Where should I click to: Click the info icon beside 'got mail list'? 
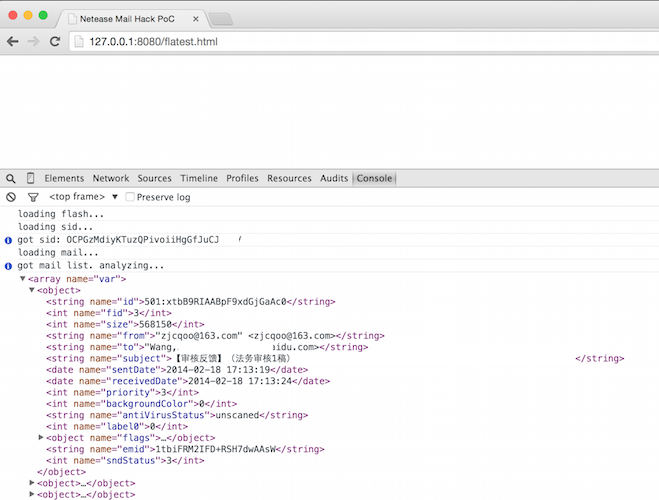pos(8,266)
